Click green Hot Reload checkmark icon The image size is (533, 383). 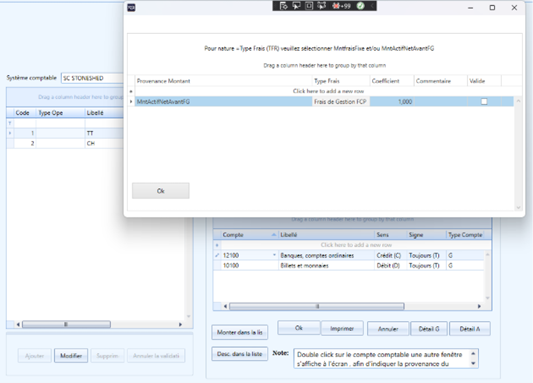361,6
